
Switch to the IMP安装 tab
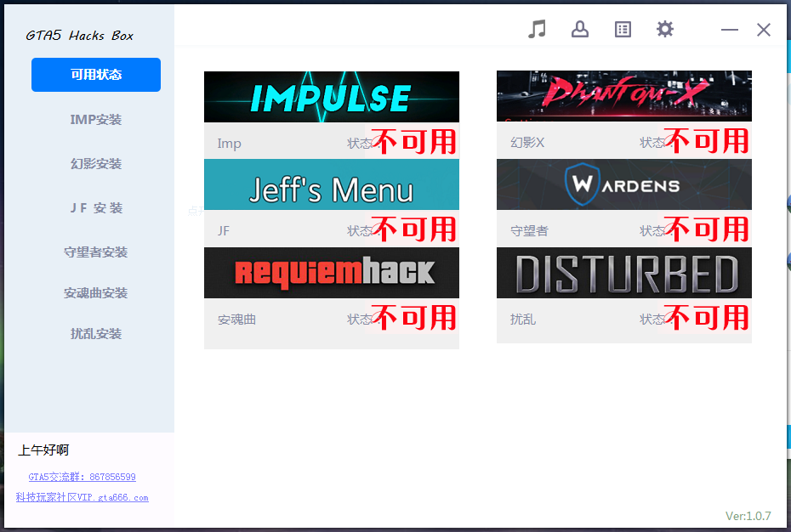pos(96,120)
